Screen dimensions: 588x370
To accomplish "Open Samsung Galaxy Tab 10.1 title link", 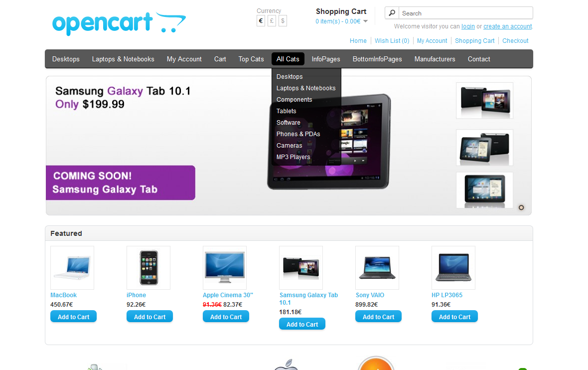I will (308, 299).
